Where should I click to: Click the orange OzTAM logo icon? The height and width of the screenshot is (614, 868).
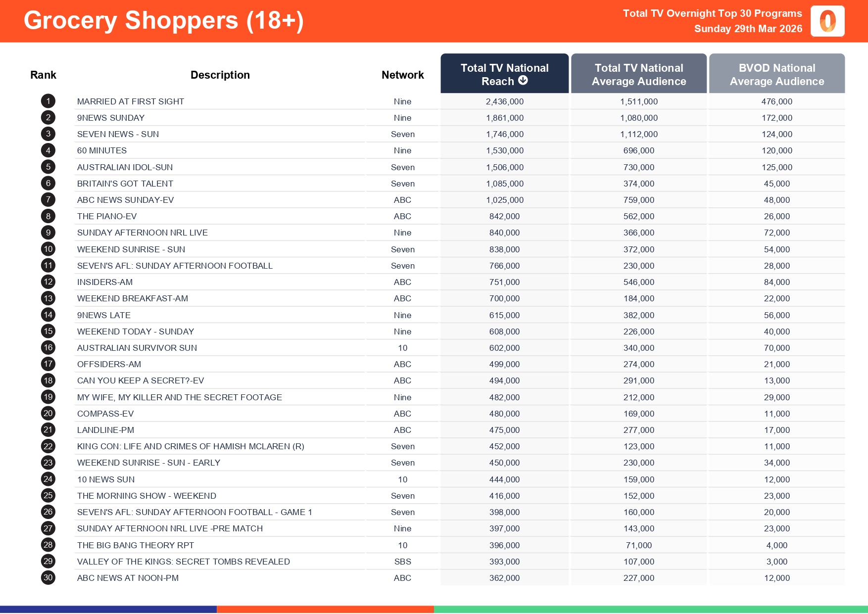tap(827, 21)
